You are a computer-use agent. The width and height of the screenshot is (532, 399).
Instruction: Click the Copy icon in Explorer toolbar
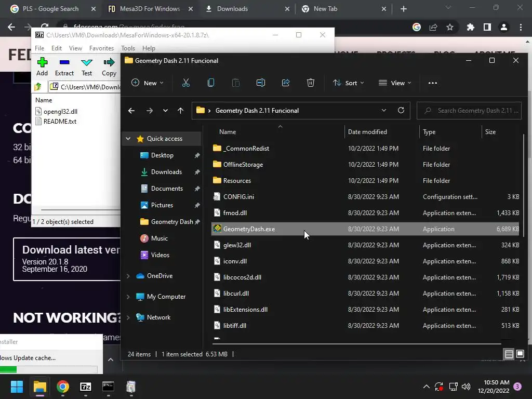click(211, 83)
